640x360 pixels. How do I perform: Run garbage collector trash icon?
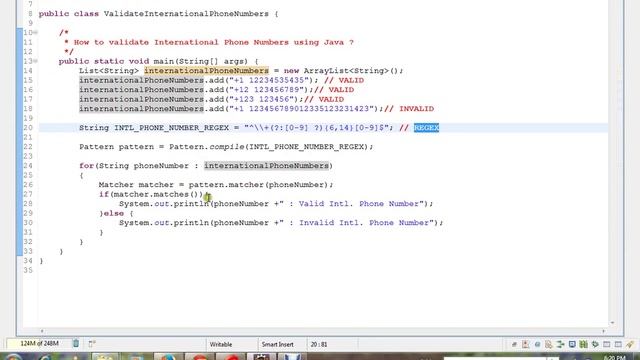(76, 344)
